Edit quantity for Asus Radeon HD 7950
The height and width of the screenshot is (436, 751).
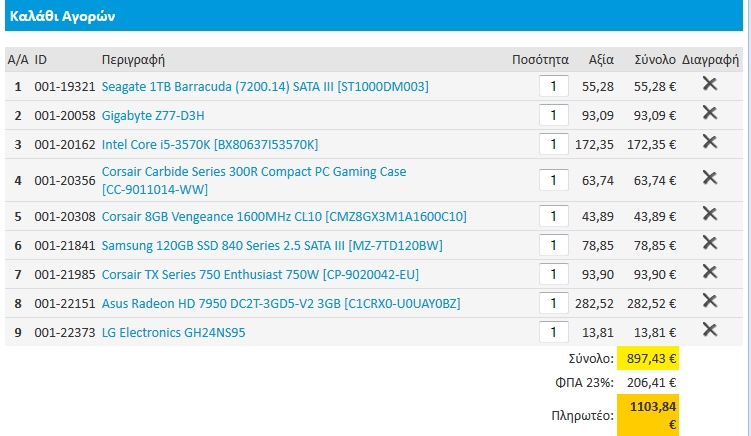coord(554,303)
